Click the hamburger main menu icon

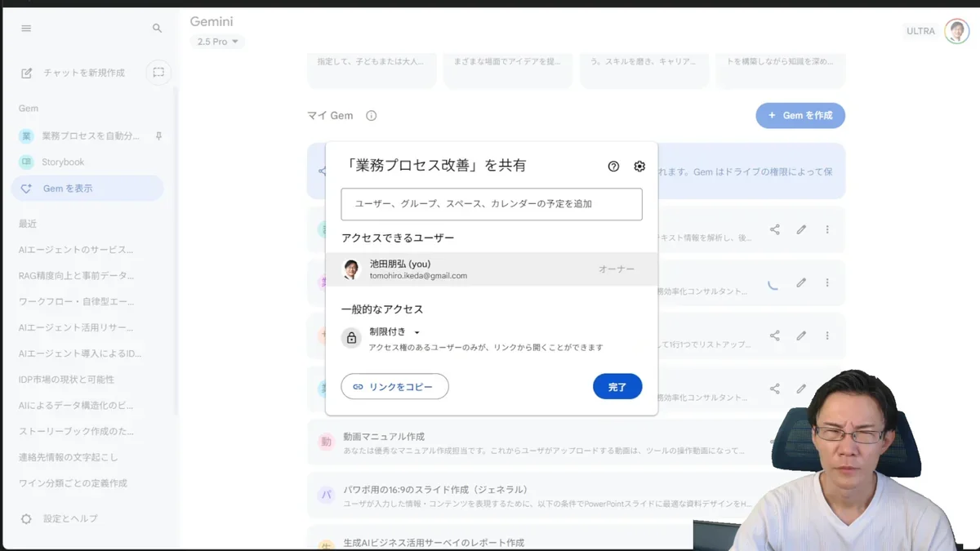click(26, 29)
